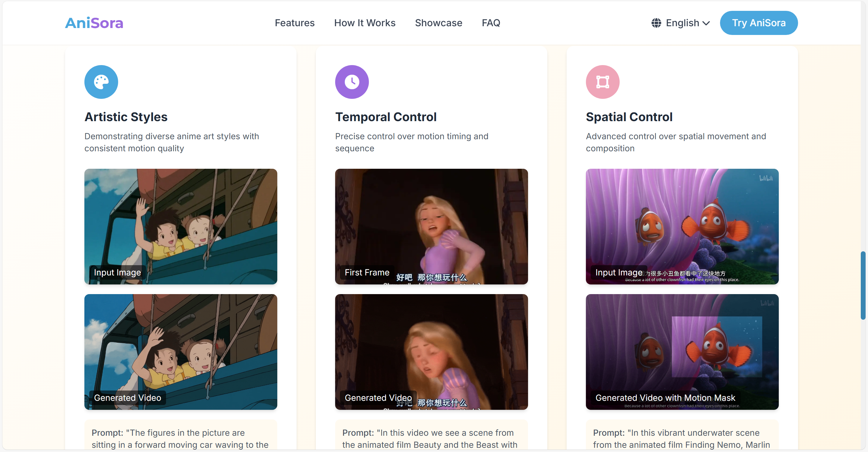Open the Rapunzel First Frame image
Image resolution: width=868 pixels, height=452 pixels.
pos(431,226)
